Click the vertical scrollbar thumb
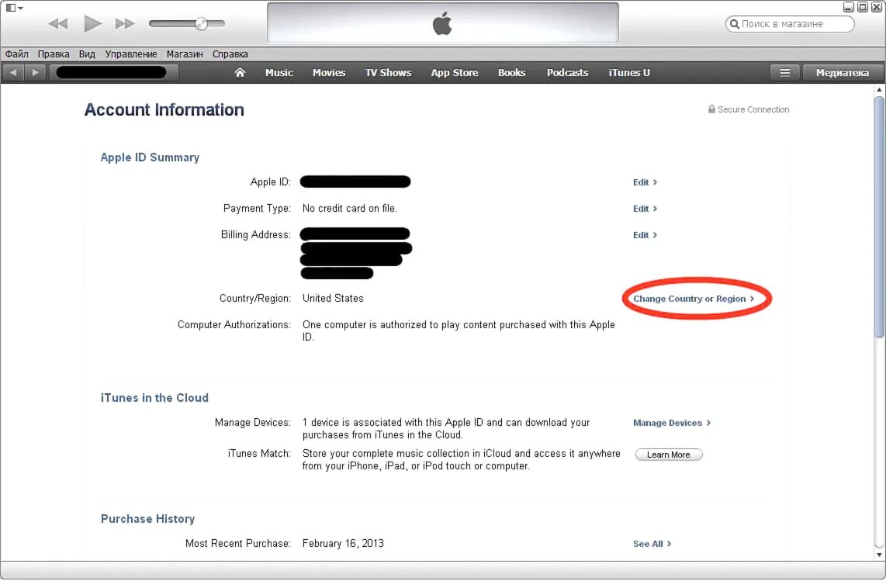Viewport: 886px width, 588px height. (x=879, y=217)
